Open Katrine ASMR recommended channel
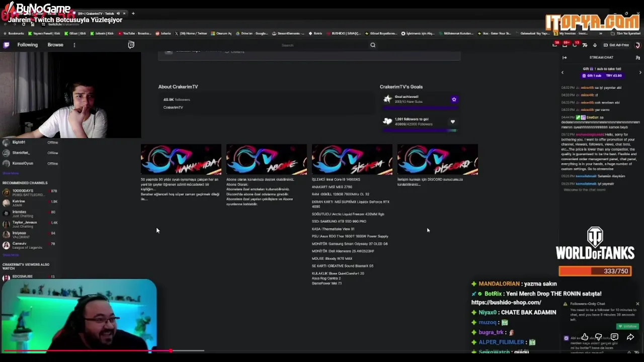Viewport: 644px width, 362px height. pyautogui.click(x=30, y=203)
